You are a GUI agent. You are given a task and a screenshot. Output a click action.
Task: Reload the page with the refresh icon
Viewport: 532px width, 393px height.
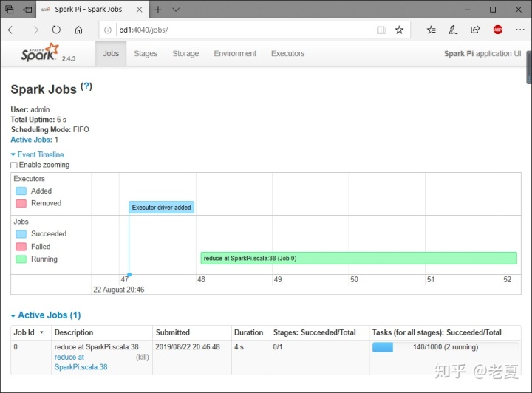point(56,30)
